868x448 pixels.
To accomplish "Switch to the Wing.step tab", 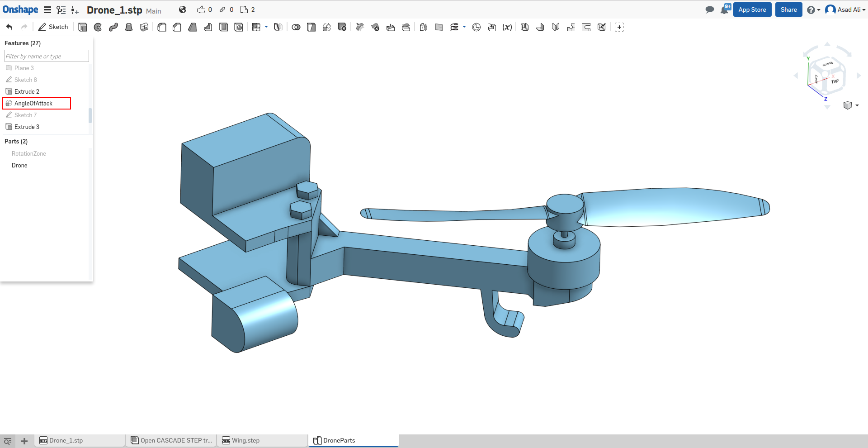I will tap(245, 440).
